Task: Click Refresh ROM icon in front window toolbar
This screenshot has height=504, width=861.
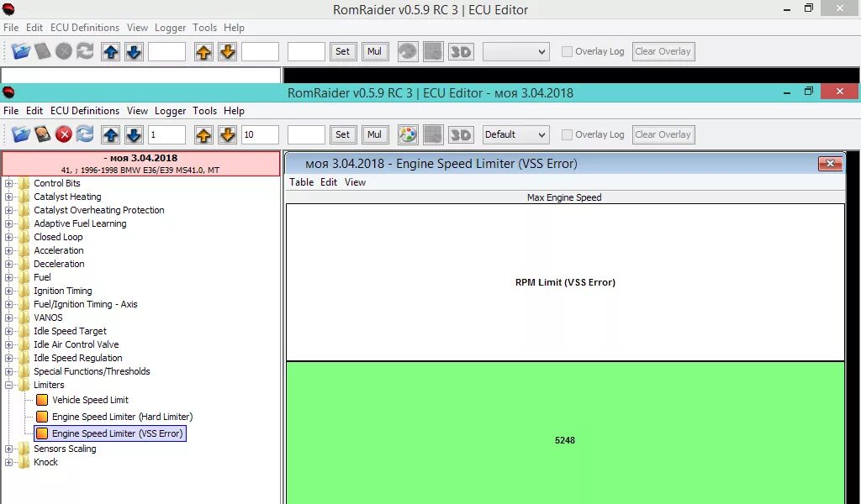Action: pyautogui.click(x=85, y=134)
